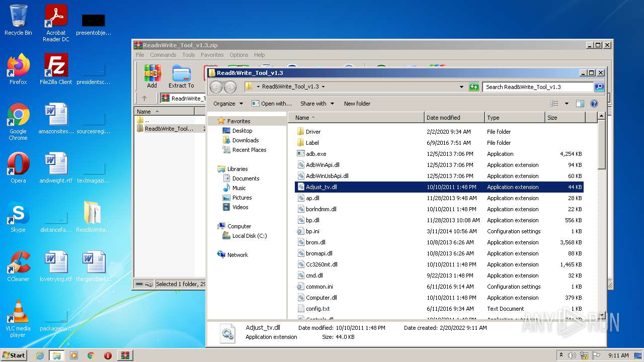This screenshot has width=644, height=362.
Task: Click the Explorer Forward button
Action: (230, 87)
